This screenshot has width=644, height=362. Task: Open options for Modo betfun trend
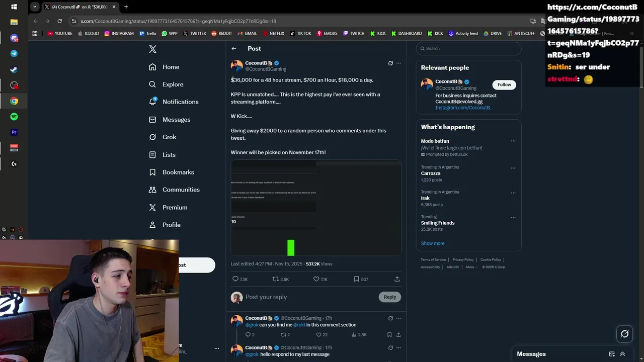click(x=513, y=141)
